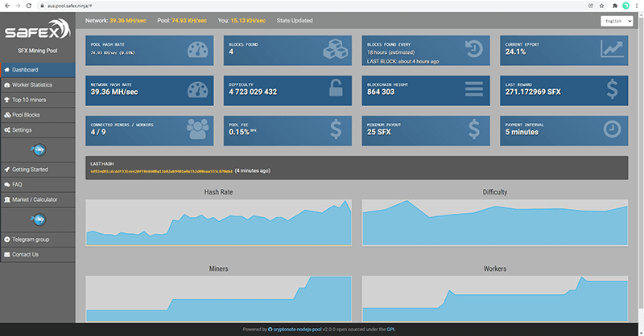The width and height of the screenshot is (644, 336).
Task: Click the Dashboard home icon
Action: tap(7, 70)
